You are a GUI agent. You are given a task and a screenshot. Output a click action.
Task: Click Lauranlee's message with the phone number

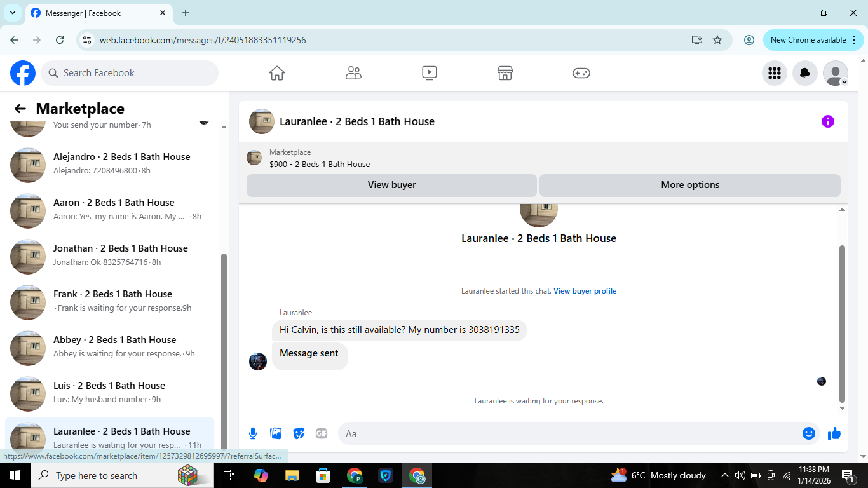click(x=400, y=330)
